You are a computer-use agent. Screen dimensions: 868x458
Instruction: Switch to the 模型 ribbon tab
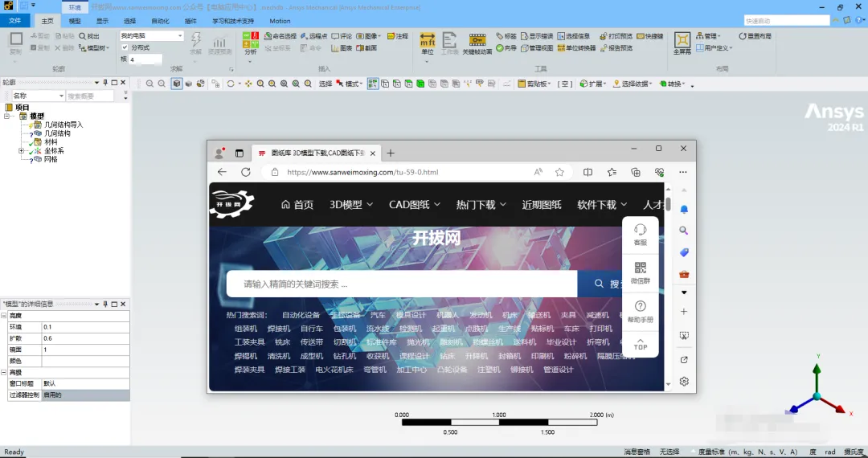(75, 21)
